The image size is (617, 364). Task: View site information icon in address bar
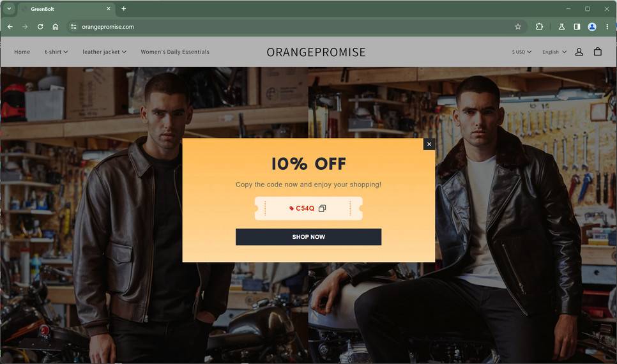(x=73, y=27)
